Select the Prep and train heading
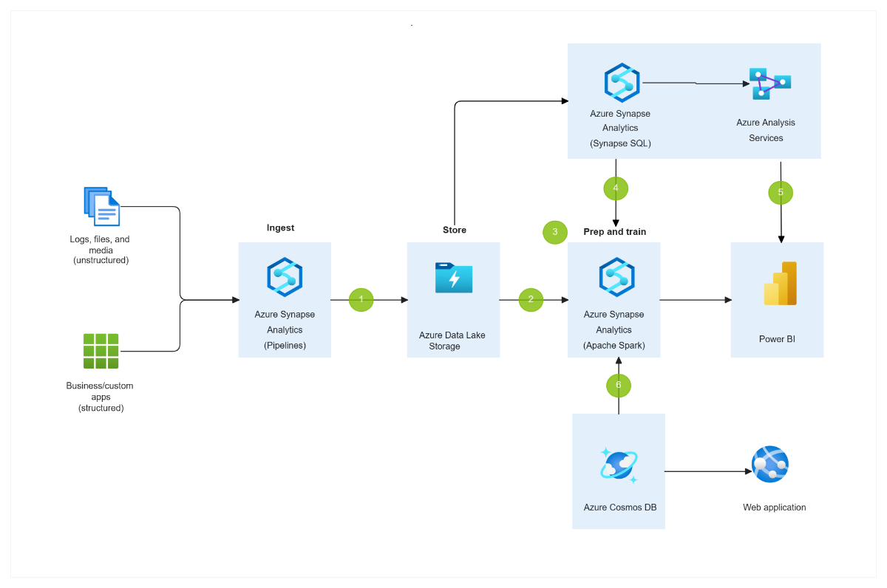This screenshot has height=588, width=887. point(614,231)
